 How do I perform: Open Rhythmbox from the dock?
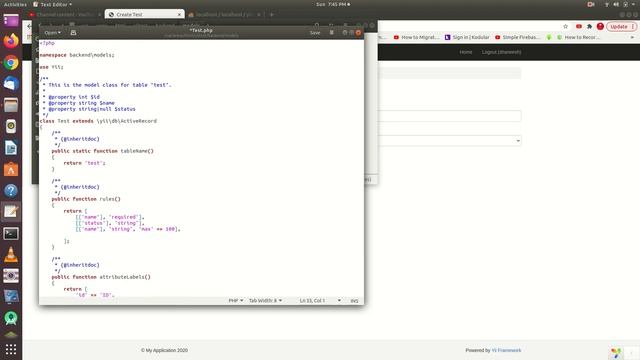pyautogui.click(x=11, y=127)
